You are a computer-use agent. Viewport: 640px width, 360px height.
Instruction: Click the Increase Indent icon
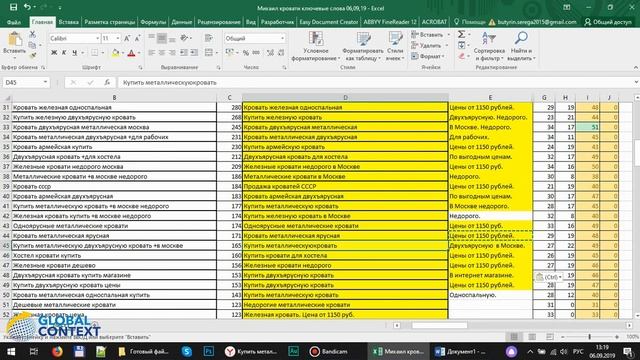(194, 53)
